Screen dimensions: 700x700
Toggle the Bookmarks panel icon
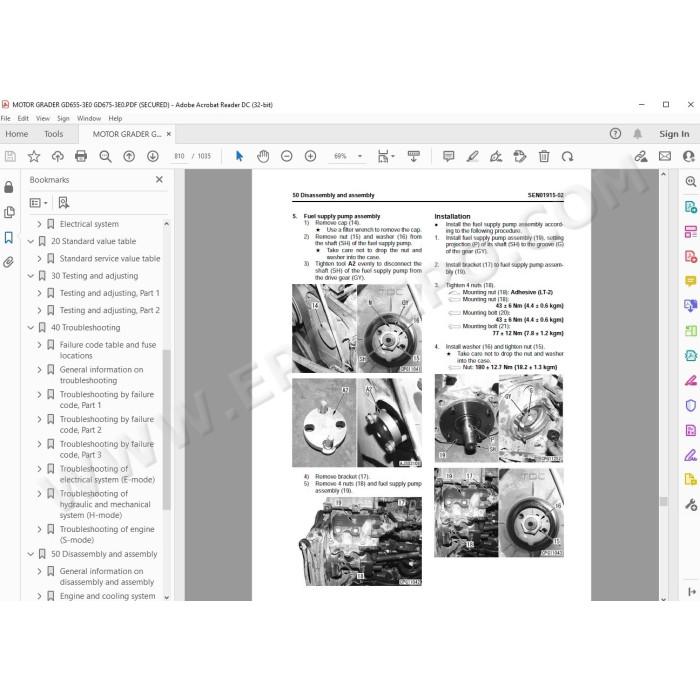[x=9, y=237]
